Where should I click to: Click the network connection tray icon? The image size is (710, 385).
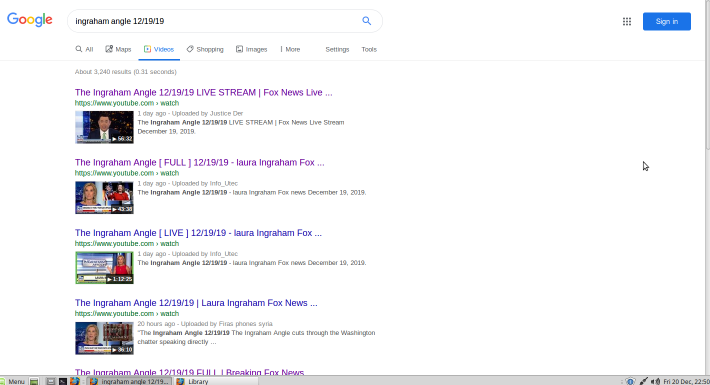[x=643, y=381]
